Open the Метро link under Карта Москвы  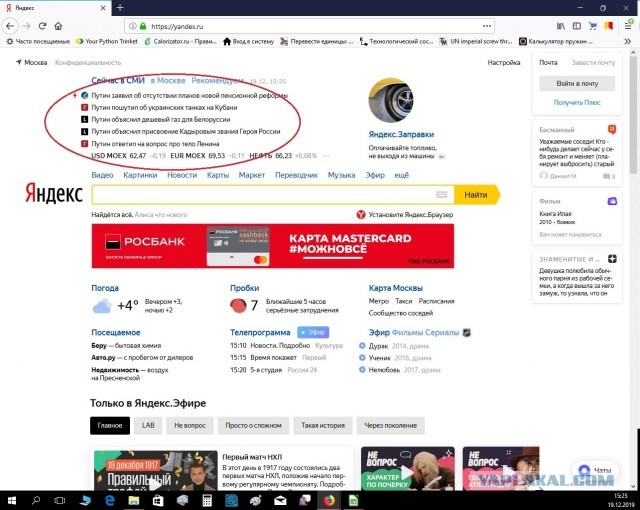[x=379, y=301]
